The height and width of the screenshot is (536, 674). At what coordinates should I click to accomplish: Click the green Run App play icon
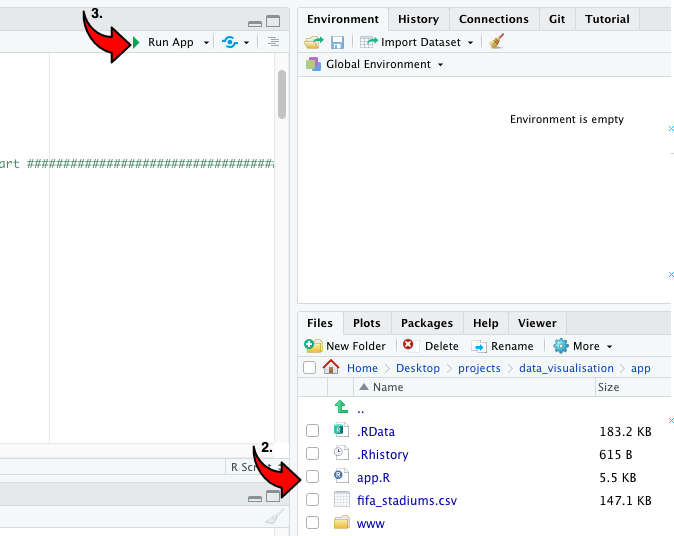tap(136, 42)
